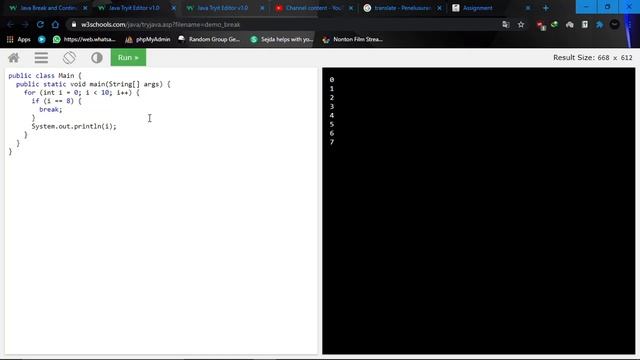This screenshot has width=640, height=360.
Task: Click the address bar URL
Action: 160,24
